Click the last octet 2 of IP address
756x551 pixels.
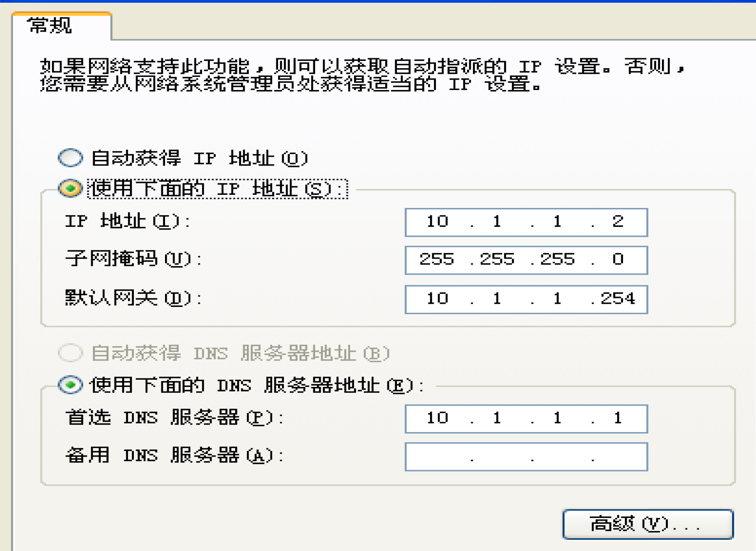(618, 221)
